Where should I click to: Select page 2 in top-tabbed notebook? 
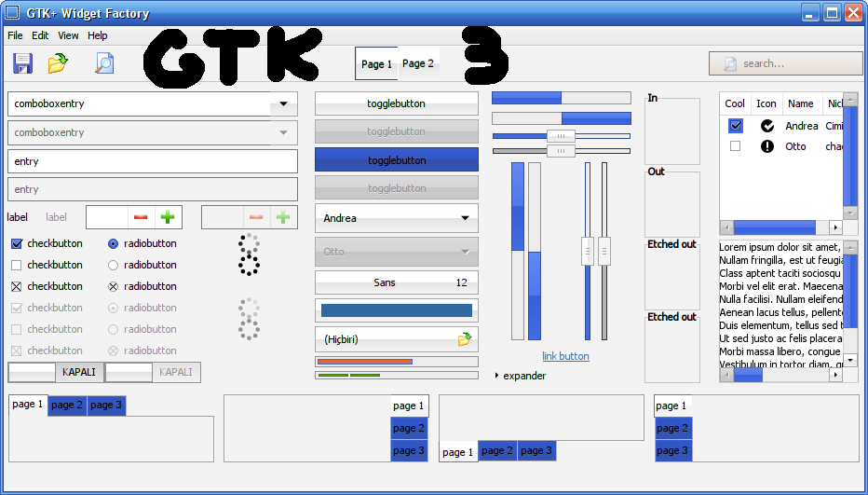click(67, 406)
